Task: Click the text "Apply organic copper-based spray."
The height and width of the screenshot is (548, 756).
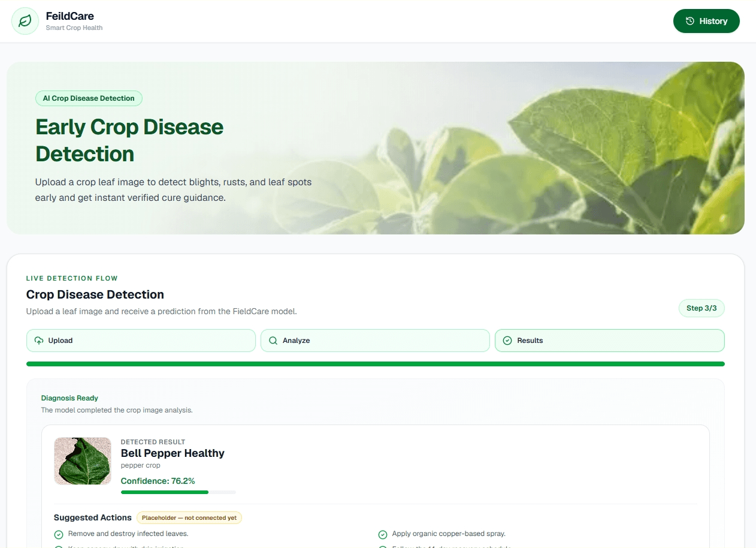Action: [449, 534]
